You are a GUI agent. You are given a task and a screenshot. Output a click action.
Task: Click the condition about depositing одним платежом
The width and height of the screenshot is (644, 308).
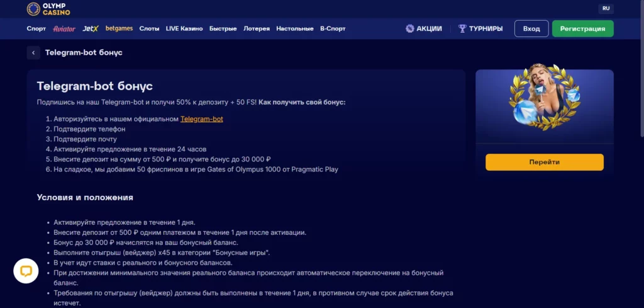pos(180,232)
